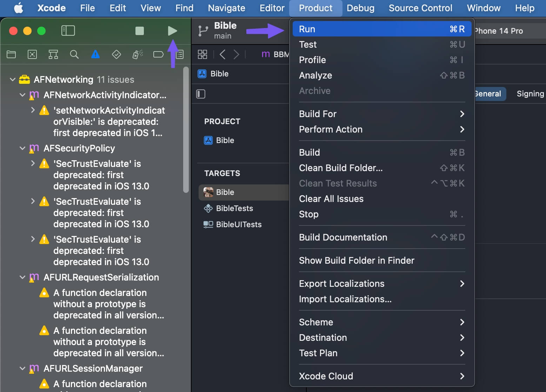
Task: Choose Stop from the Product menu
Action: tap(382, 214)
